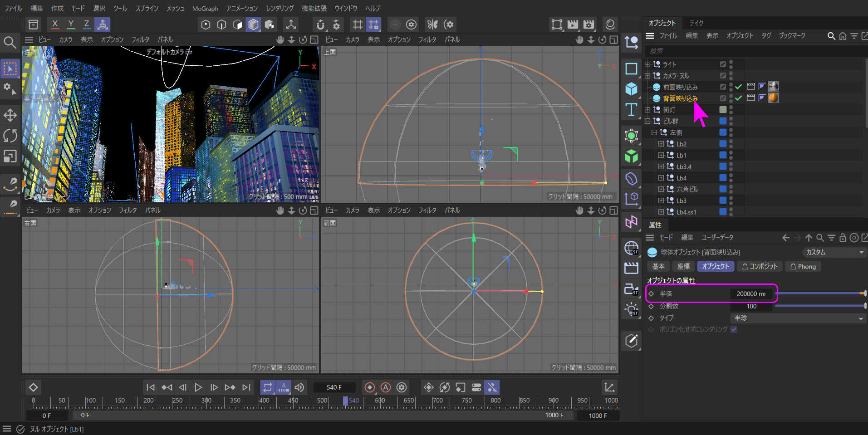Expand the ライト object tree
The image size is (868, 435).
click(647, 64)
